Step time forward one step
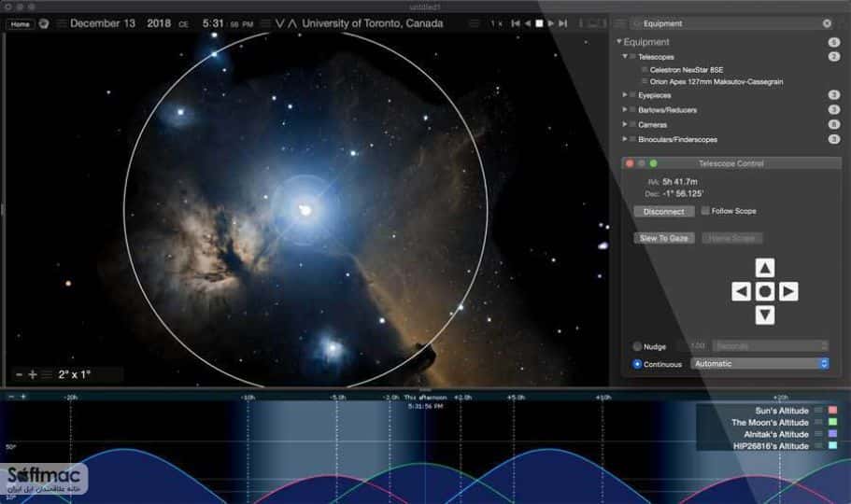Image resolution: width=851 pixels, height=504 pixels. pos(562,23)
